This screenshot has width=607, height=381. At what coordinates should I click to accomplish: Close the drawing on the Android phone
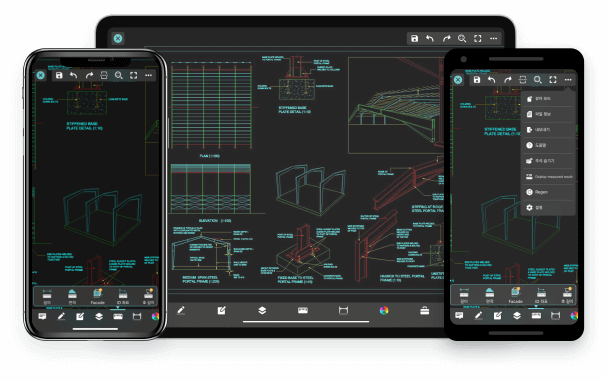(458, 80)
